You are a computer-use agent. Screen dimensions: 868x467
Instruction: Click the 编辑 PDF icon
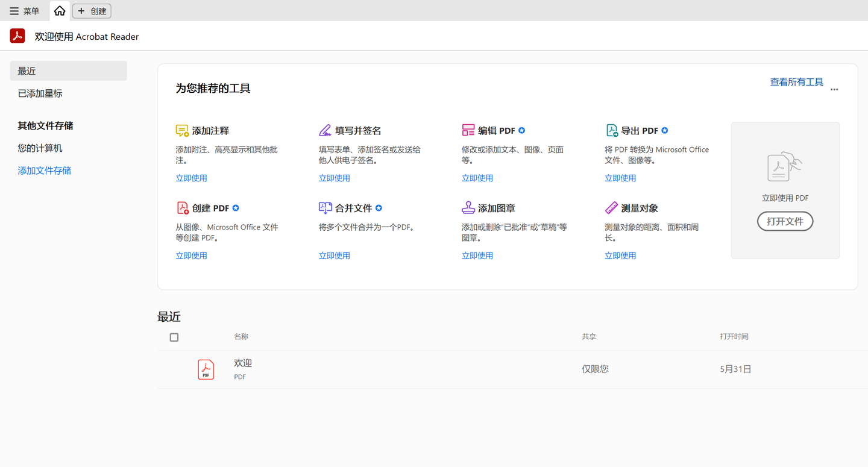tap(468, 131)
